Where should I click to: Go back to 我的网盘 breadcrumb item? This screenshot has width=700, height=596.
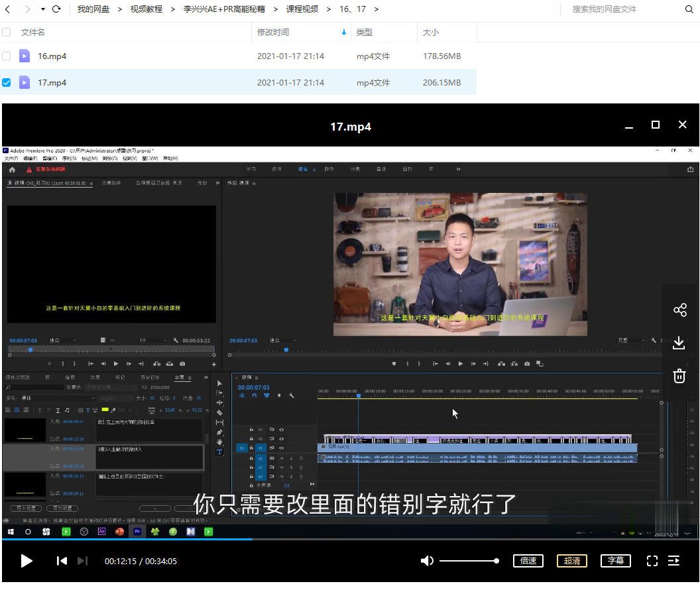point(95,9)
